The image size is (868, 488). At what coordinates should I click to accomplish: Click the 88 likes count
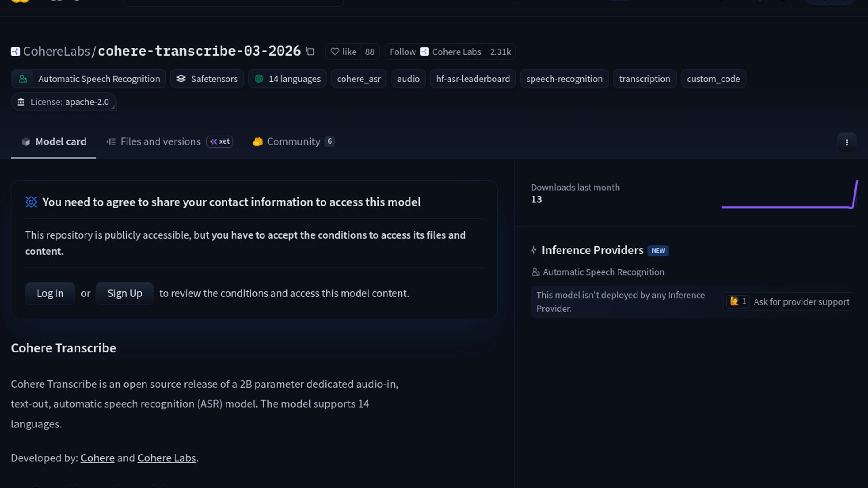click(x=369, y=52)
